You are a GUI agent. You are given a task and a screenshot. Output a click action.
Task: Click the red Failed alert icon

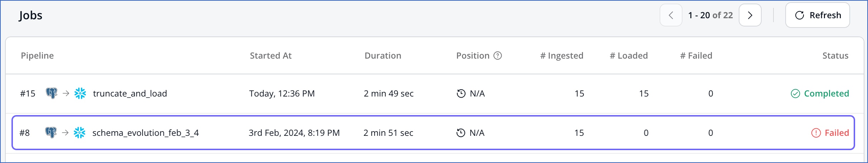(x=816, y=133)
